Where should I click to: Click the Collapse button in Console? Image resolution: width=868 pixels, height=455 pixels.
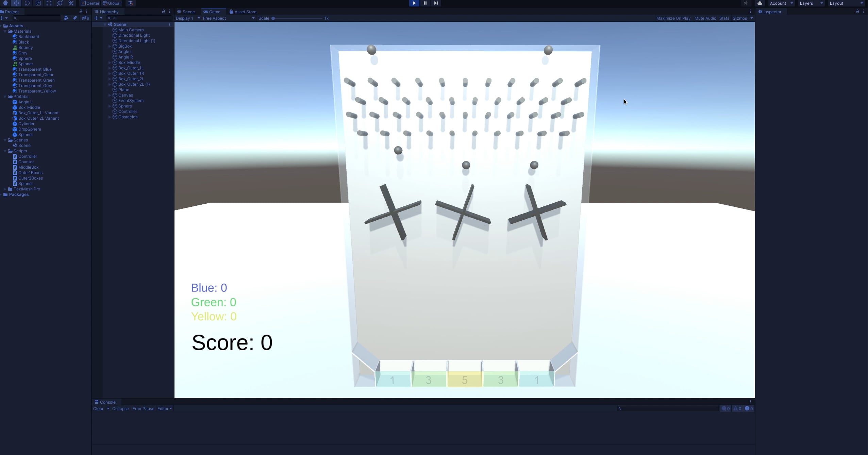(120, 408)
